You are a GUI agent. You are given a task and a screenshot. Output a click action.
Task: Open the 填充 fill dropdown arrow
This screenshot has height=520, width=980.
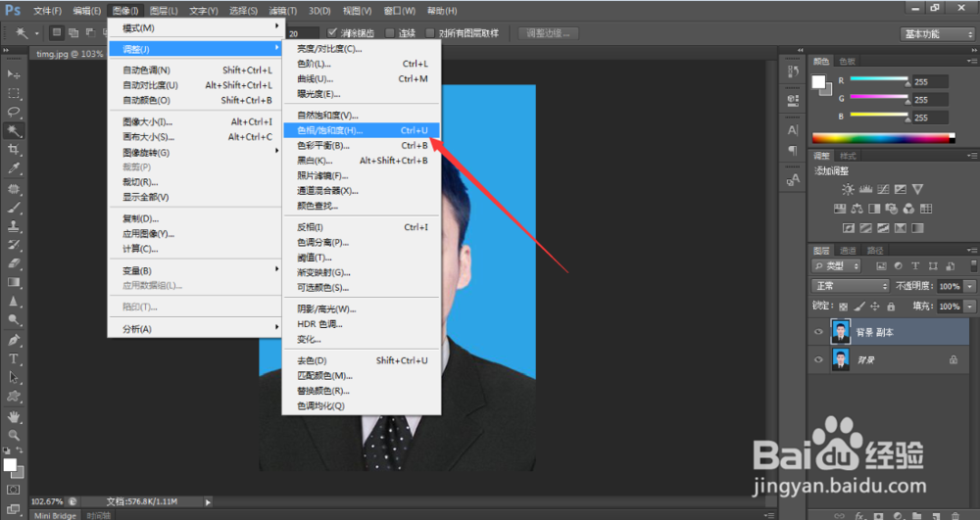969,306
